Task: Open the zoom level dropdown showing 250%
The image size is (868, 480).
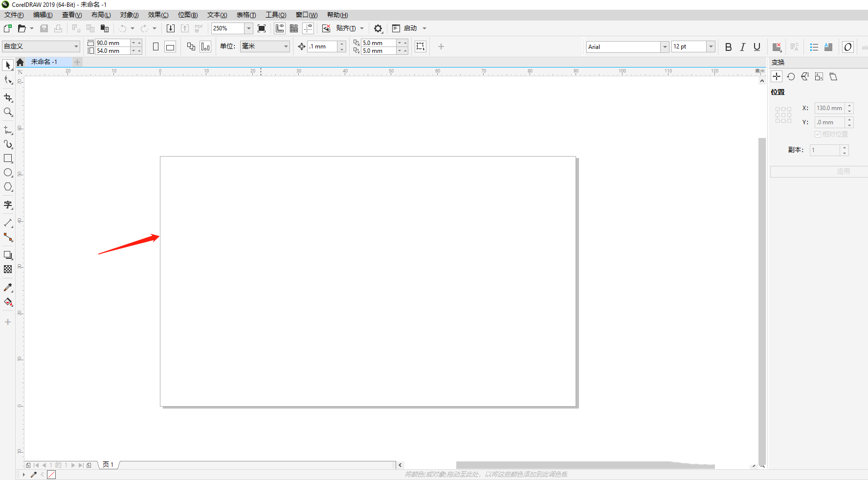Action: coord(248,28)
